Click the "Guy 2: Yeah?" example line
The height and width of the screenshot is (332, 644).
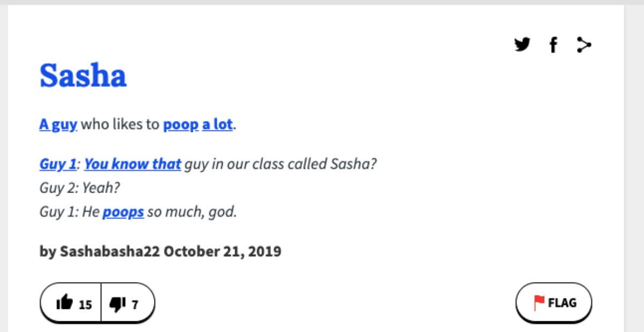[x=79, y=188]
